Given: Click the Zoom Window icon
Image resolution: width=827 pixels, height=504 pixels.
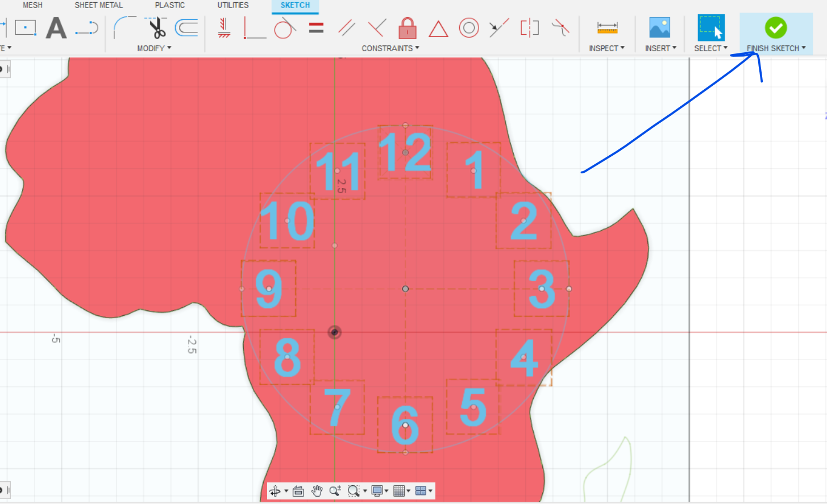Looking at the screenshot, I should tap(354, 491).
